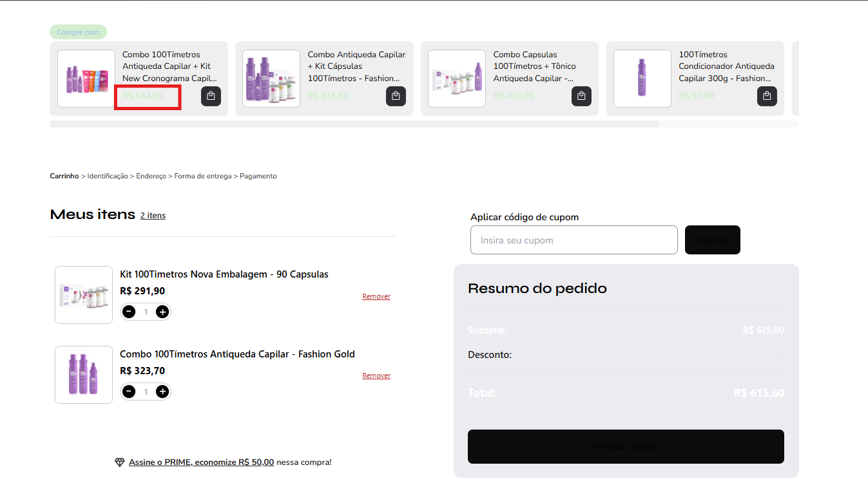868x483 pixels.
Task: Click the "Resumo do pedido" heading
Action: click(537, 289)
